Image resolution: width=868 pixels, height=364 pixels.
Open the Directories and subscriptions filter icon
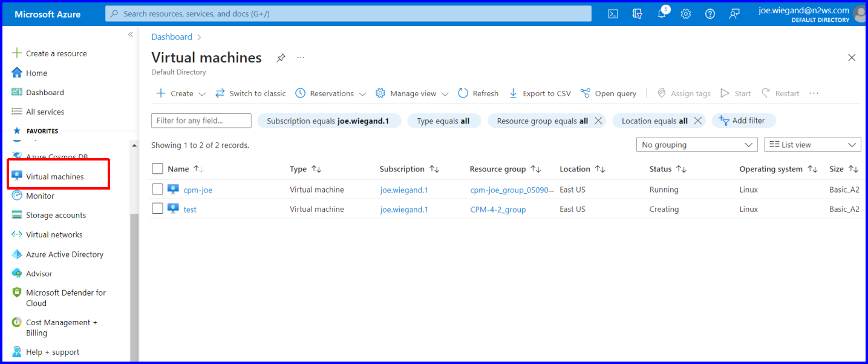pos(637,14)
